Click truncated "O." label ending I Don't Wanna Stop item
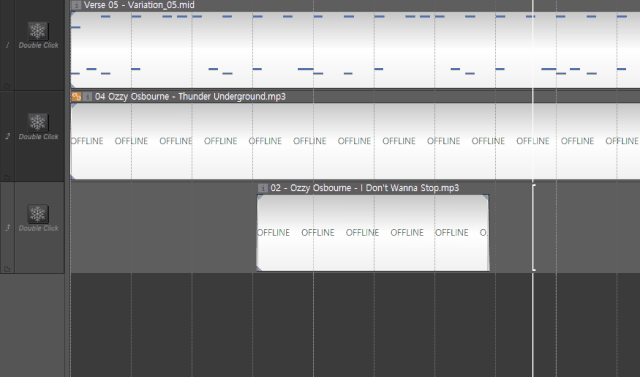The image size is (640, 377). click(483, 233)
